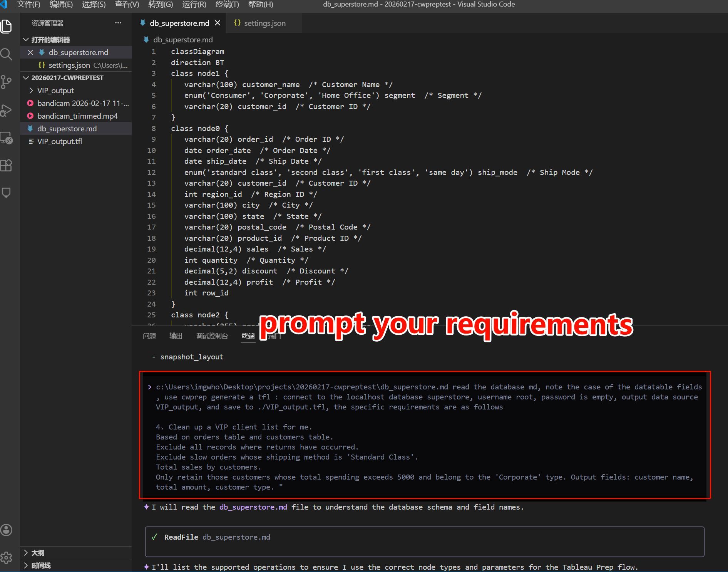
Task: Close db_superstore.md in open editors list
Action: point(30,52)
